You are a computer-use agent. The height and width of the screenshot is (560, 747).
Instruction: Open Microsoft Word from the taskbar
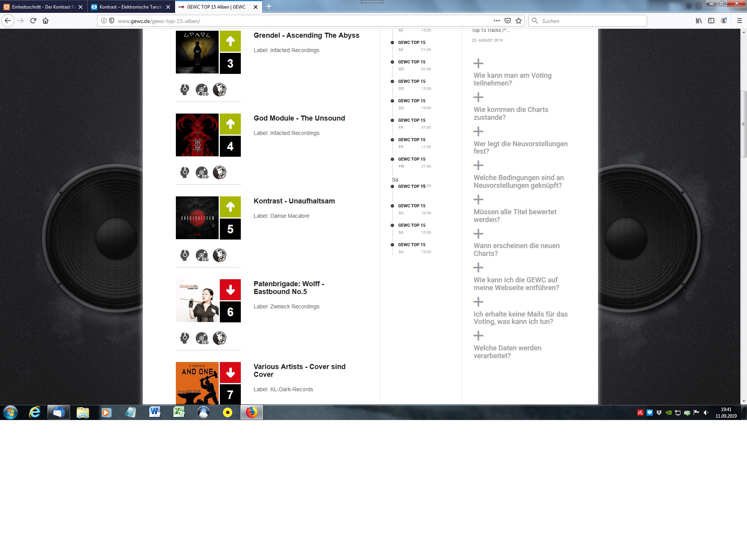pos(154,412)
